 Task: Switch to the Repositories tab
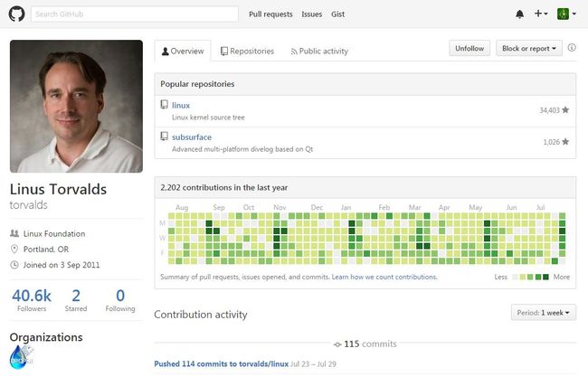point(247,52)
